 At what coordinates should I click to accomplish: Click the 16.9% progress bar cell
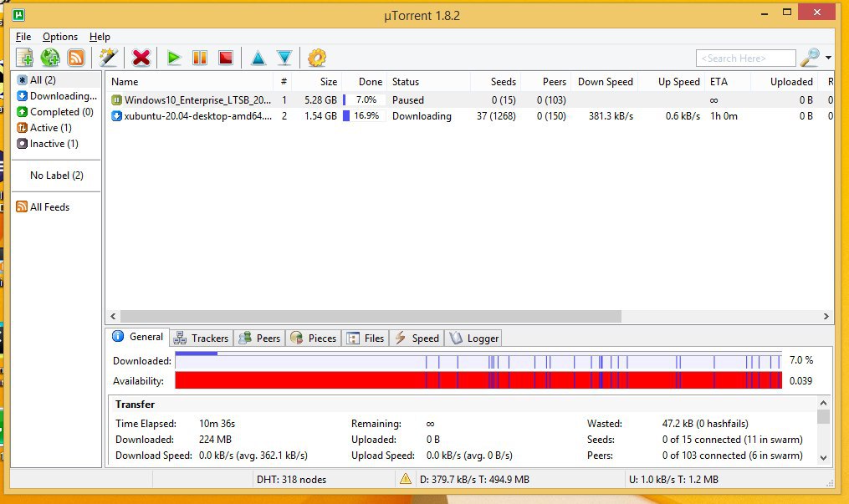[x=364, y=115]
